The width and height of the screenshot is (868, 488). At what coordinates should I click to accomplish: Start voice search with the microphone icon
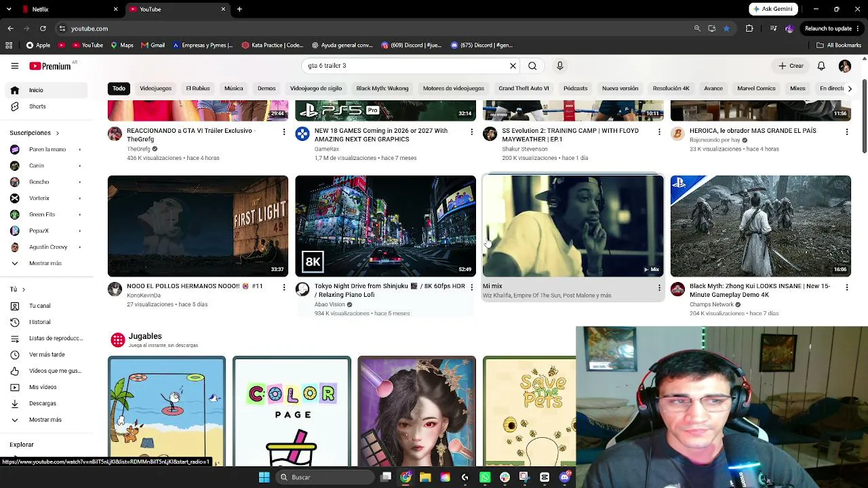pos(559,66)
